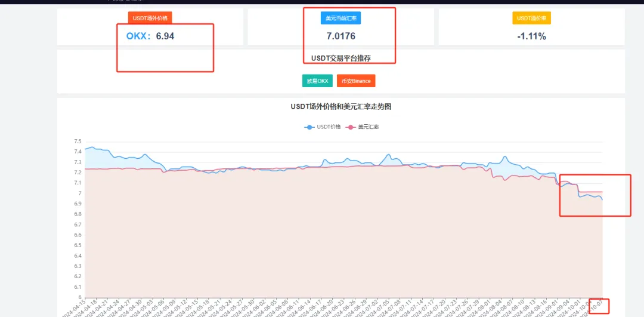Screen dimensions: 644x317
Task: Click the 6.3 y-axis label
Action: 78,266
